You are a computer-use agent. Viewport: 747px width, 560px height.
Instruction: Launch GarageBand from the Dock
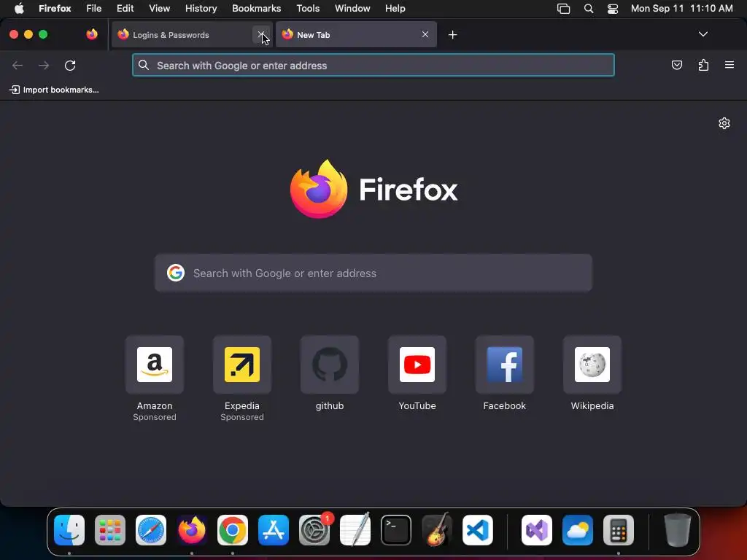click(437, 530)
